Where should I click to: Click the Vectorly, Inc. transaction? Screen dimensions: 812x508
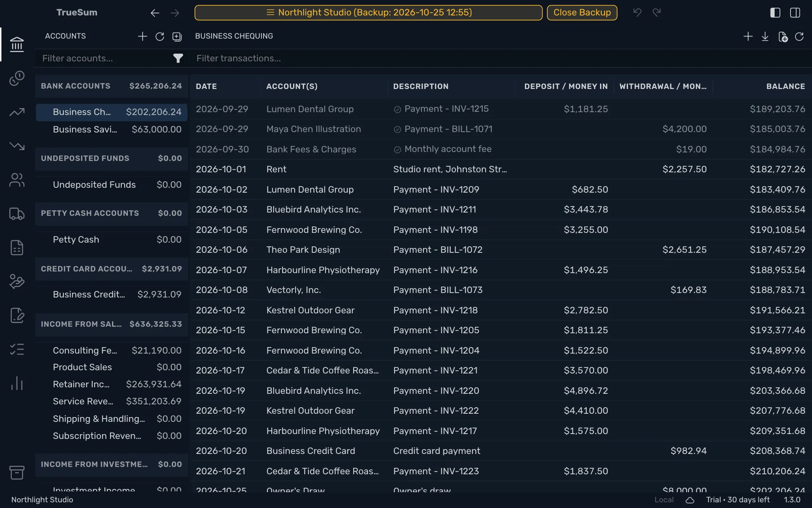coord(500,290)
